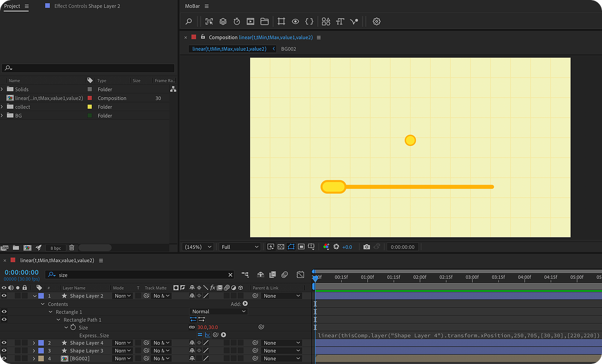Click the MoBar stopwatch icon
The width and height of the screenshot is (602, 364).
(x=237, y=22)
